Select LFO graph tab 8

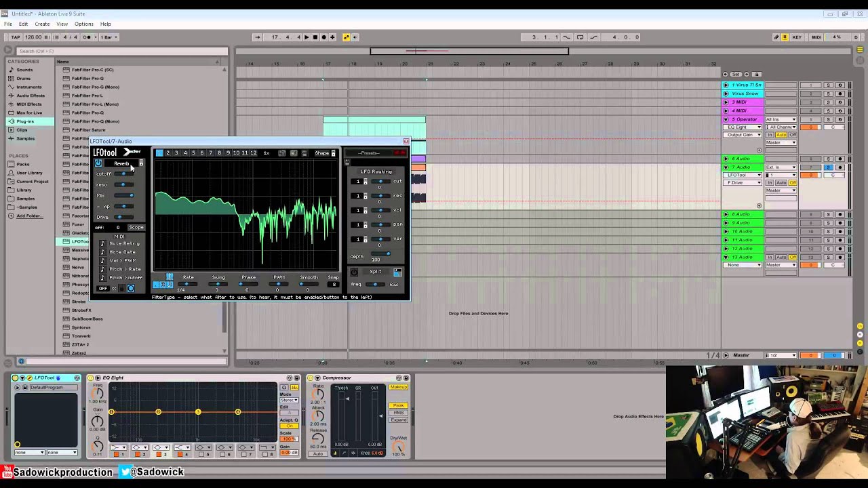[x=219, y=153]
